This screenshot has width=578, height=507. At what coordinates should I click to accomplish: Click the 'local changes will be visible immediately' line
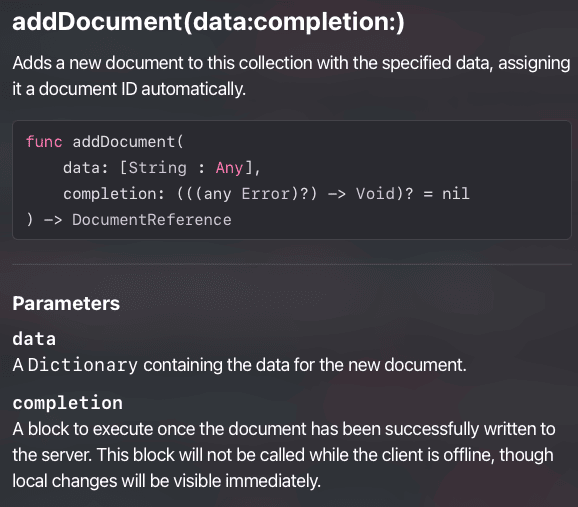coord(166,481)
